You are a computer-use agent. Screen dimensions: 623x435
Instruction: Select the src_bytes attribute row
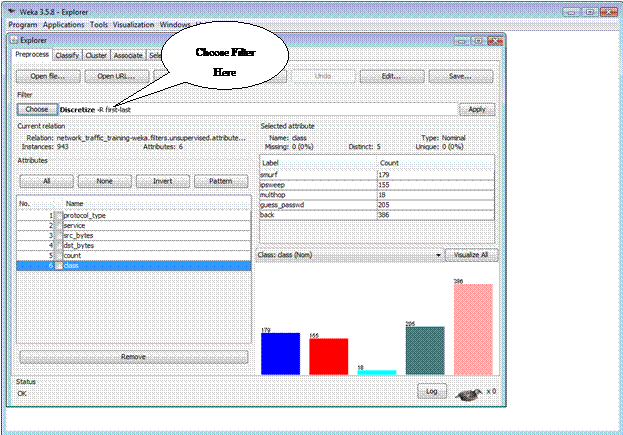134,236
